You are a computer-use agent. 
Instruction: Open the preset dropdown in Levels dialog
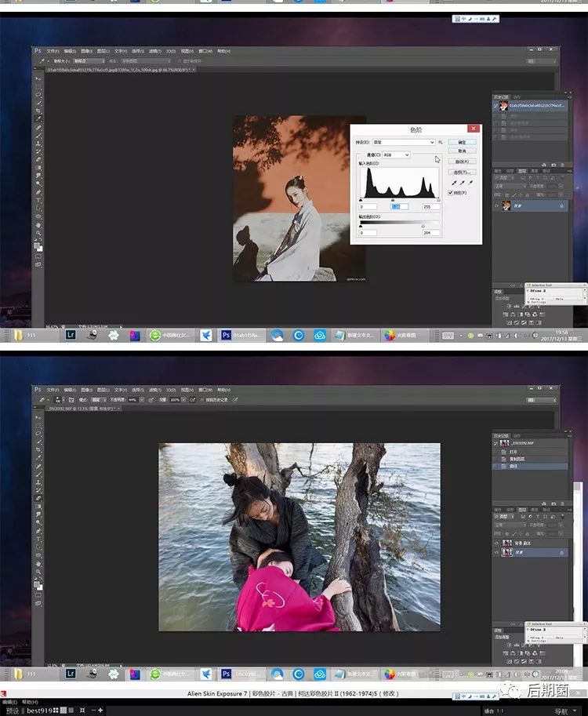pyautogui.click(x=404, y=143)
